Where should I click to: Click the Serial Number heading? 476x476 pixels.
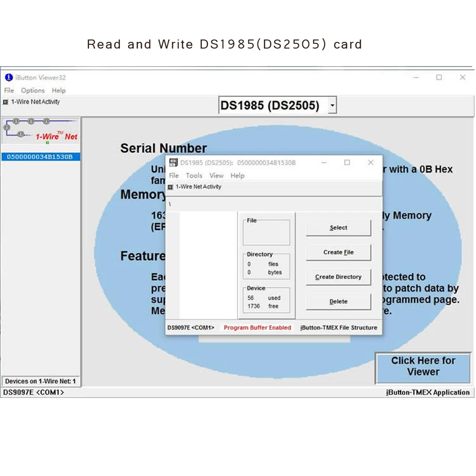coord(163,148)
